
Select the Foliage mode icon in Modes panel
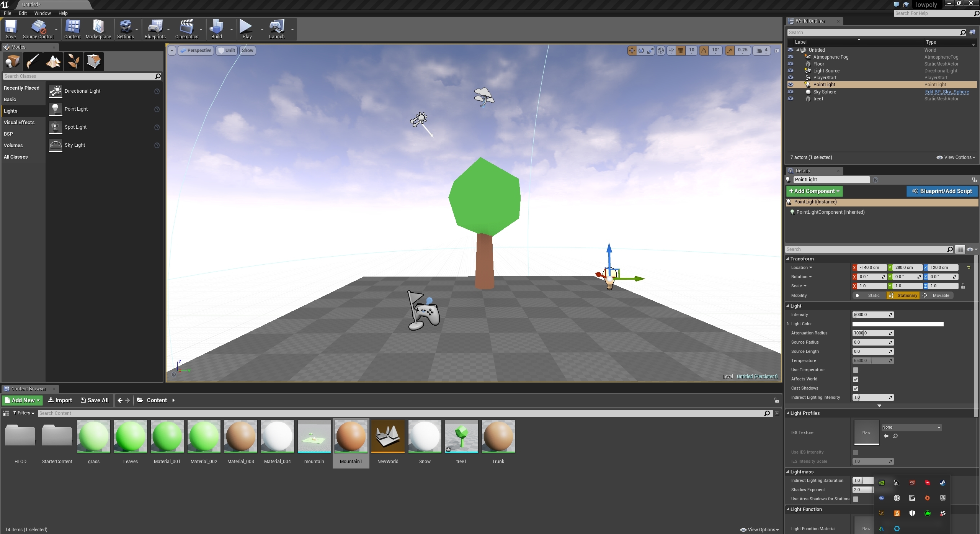click(73, 61)
